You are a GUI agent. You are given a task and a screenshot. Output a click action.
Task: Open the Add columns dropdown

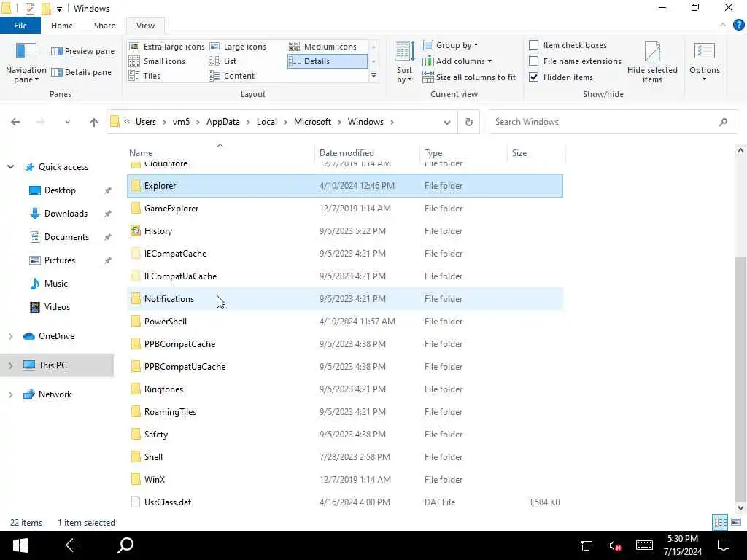457,61
